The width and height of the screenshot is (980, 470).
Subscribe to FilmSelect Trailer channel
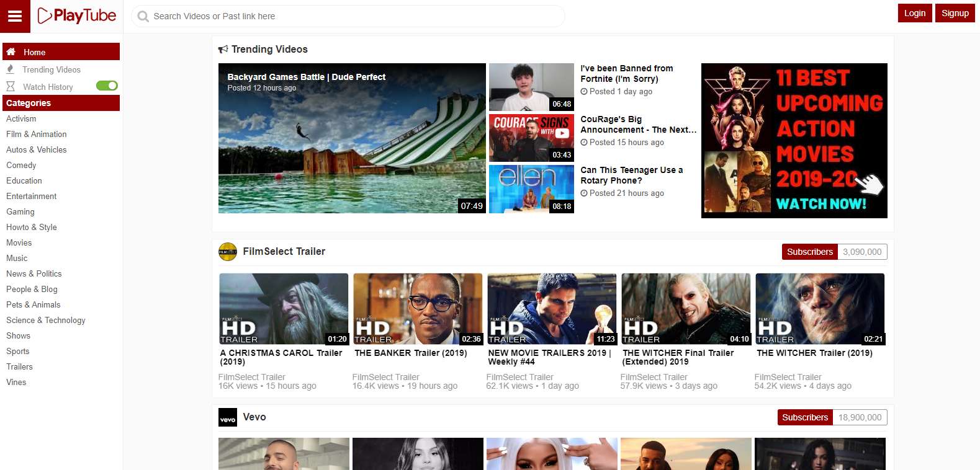click(x=810, y=252)
